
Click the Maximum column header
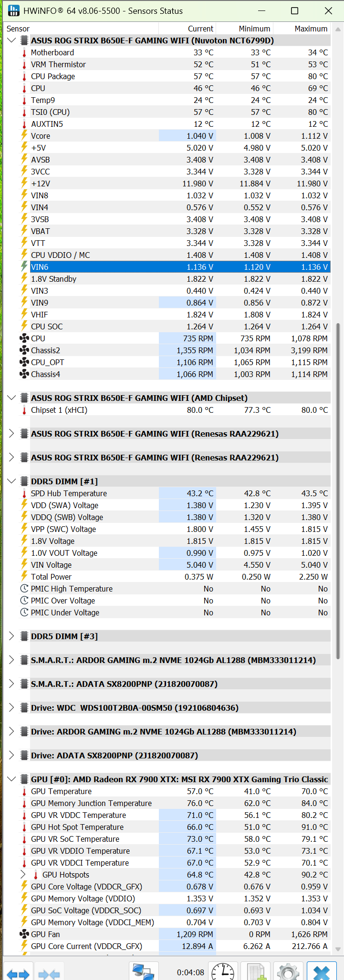[311, 29]
